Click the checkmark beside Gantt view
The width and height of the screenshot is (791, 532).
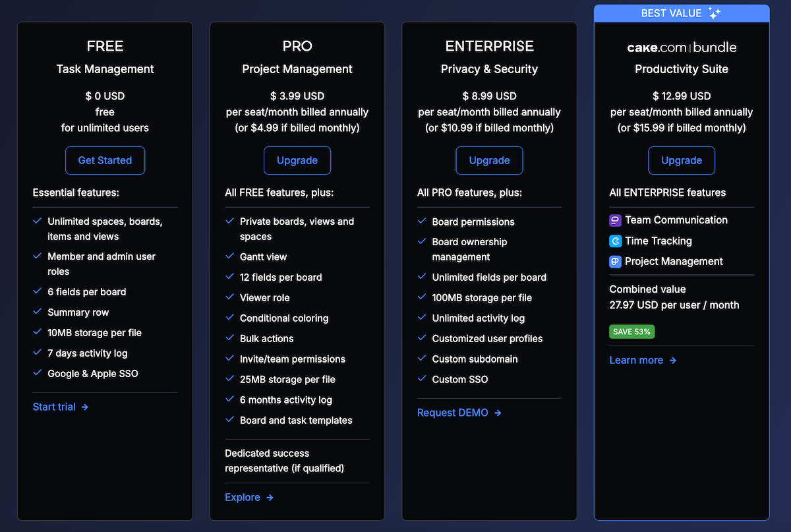(x=230, y=256)
